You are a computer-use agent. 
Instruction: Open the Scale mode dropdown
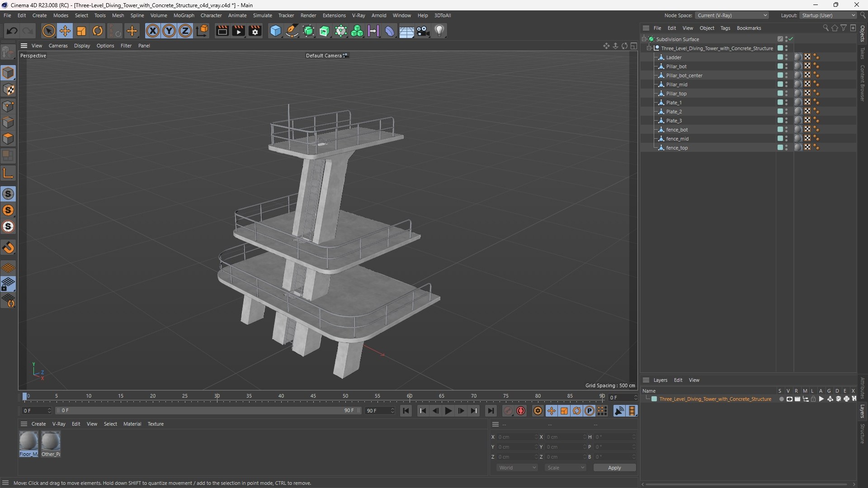click(x=565, y=468)
